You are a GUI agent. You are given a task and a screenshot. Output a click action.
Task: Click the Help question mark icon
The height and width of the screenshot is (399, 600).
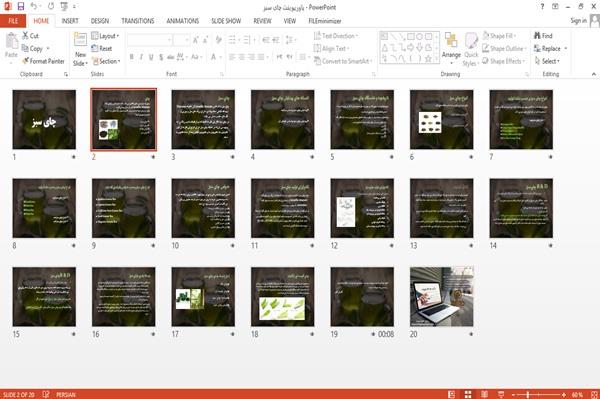542,7
